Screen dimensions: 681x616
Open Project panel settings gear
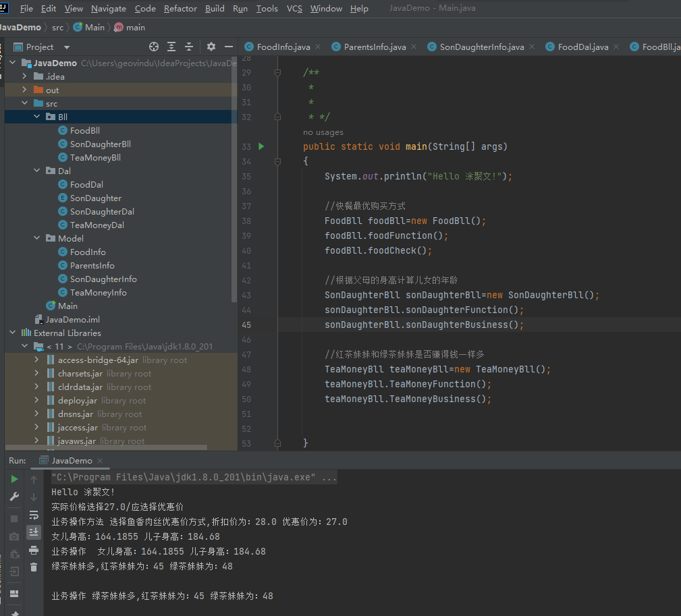coord(211,47)
